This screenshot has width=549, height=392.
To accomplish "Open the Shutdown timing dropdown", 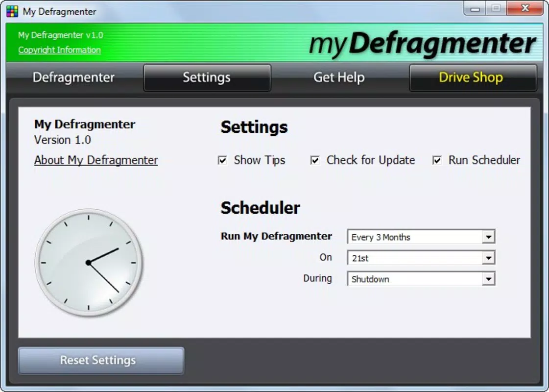I will coord(421,279).
